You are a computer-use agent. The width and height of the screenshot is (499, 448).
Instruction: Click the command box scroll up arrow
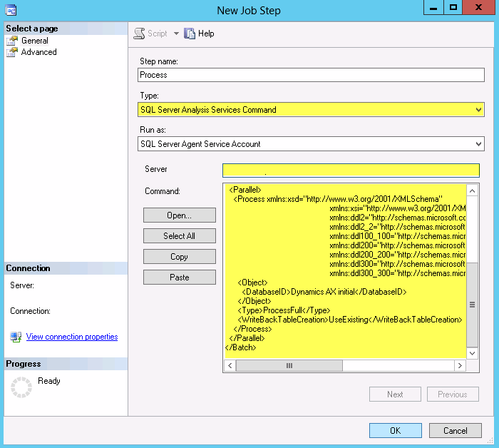tap(472, 190)
